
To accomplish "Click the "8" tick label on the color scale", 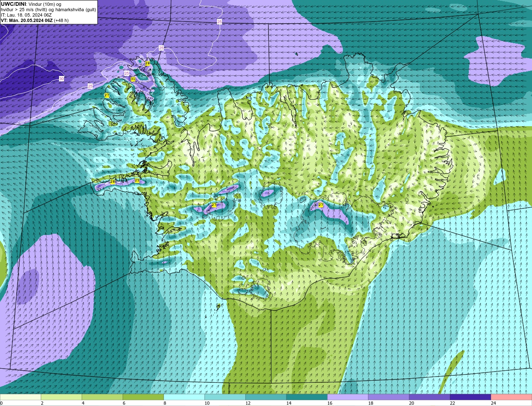I will (x=164, y=403).
